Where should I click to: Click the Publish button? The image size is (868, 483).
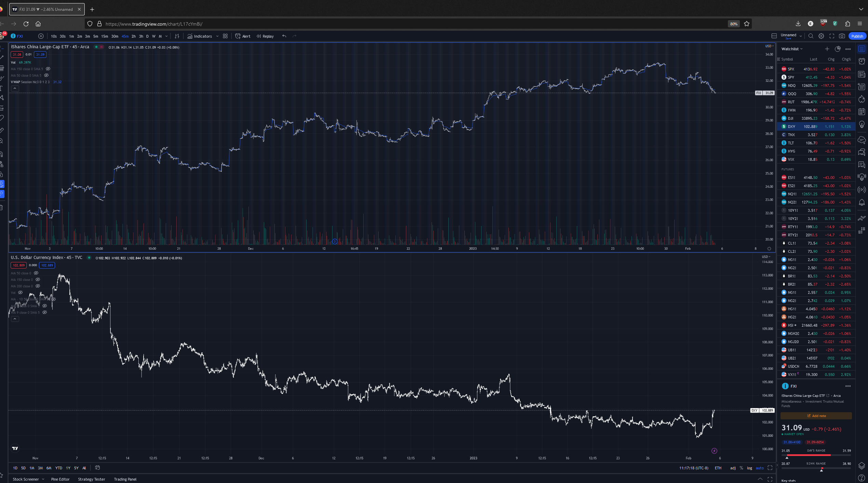point(857,36)
